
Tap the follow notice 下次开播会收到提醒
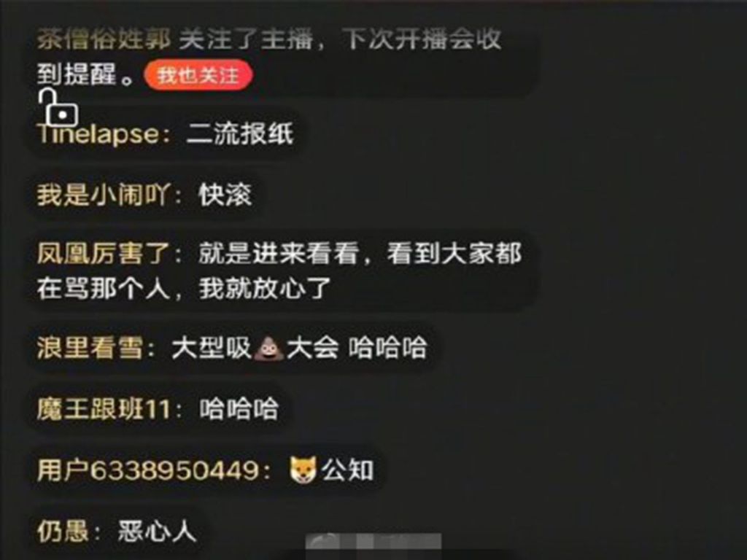(269, 57)
